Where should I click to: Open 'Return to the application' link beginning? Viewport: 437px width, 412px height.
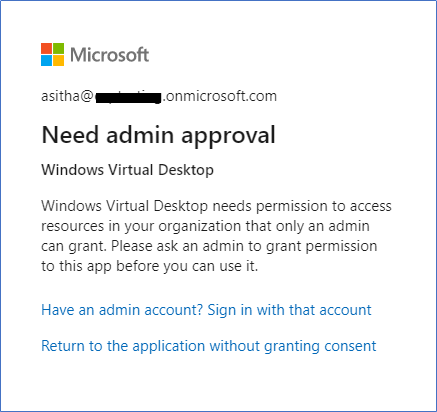pyautogui.click(x=123, y=346)
